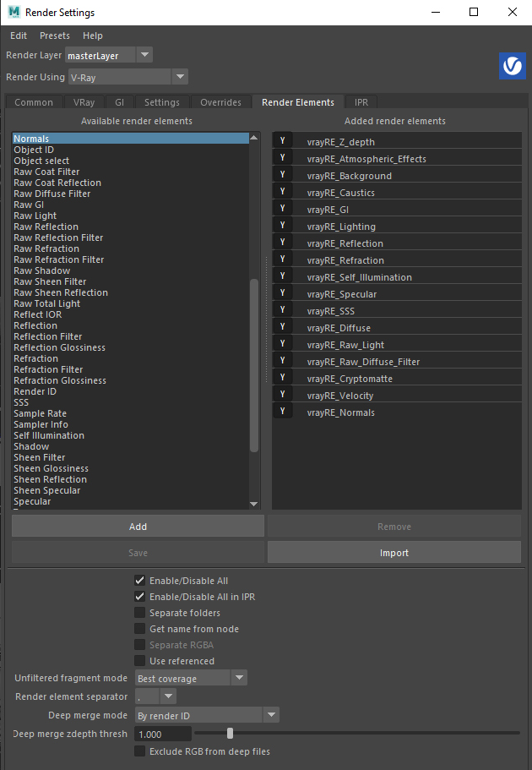
Task: Toggle the Y icon for vrayRE_Atmospheric_Effects
Action: click(x=283, y=157)
